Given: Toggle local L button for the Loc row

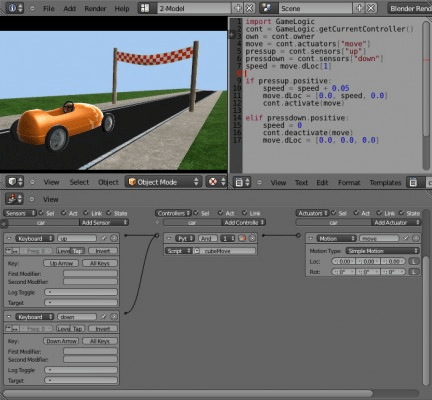Looking at the screenshot, I should point(414,261).
